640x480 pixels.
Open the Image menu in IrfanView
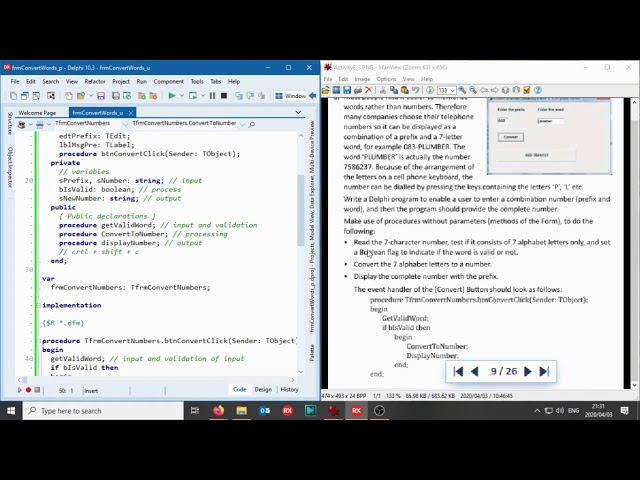pyautogui.click(x=362, y=79)
